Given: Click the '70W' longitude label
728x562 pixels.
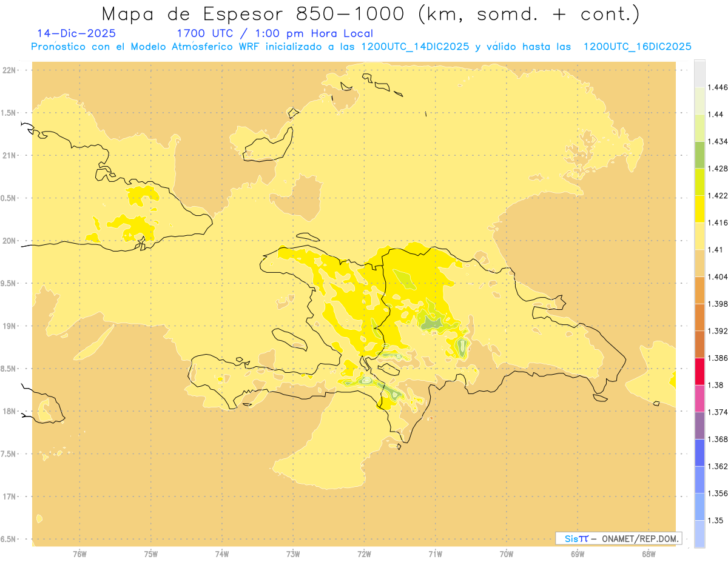Looking at the screenshot, I should [x=506, y=554].
